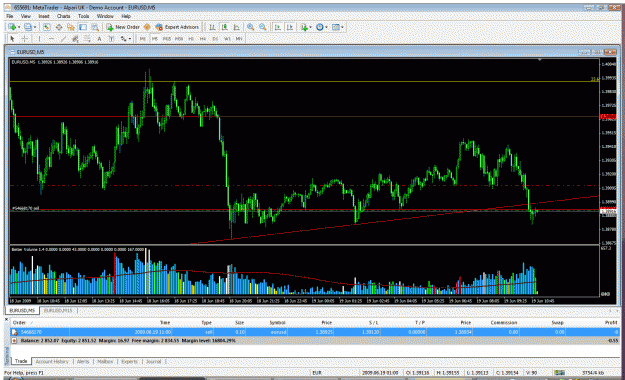Viewport: 625px width, 380px height.
Task: Open the Indicators list icon
Action: 304,27
